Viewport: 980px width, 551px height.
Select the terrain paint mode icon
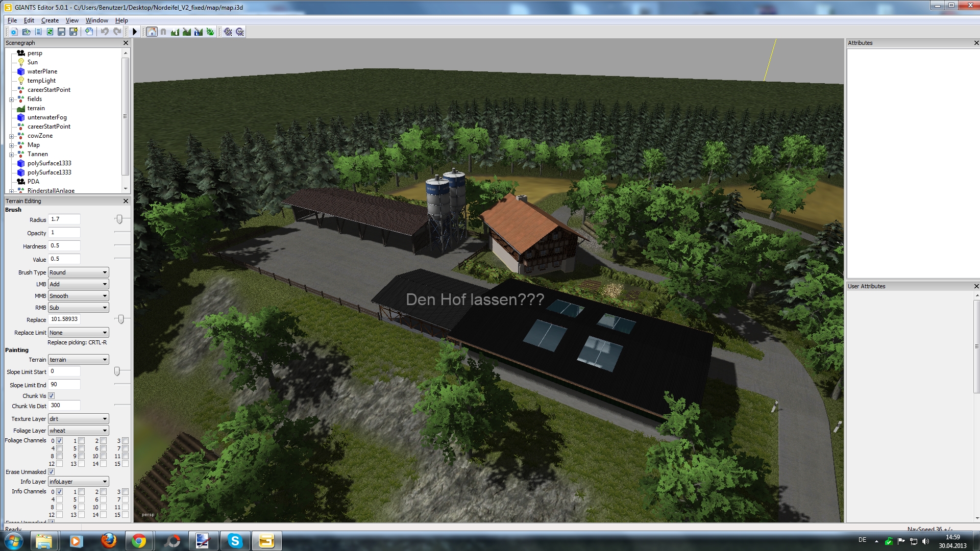[187, 32]
